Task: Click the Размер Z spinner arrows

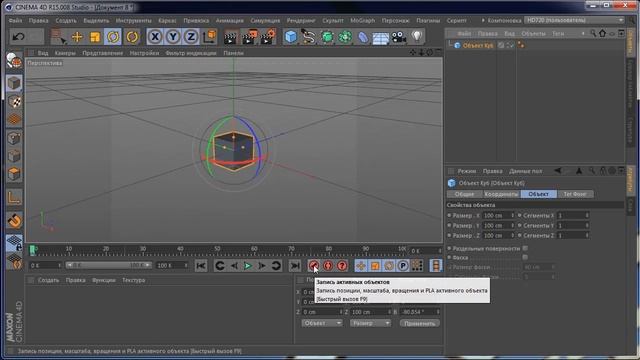Action: pos(512,236)
